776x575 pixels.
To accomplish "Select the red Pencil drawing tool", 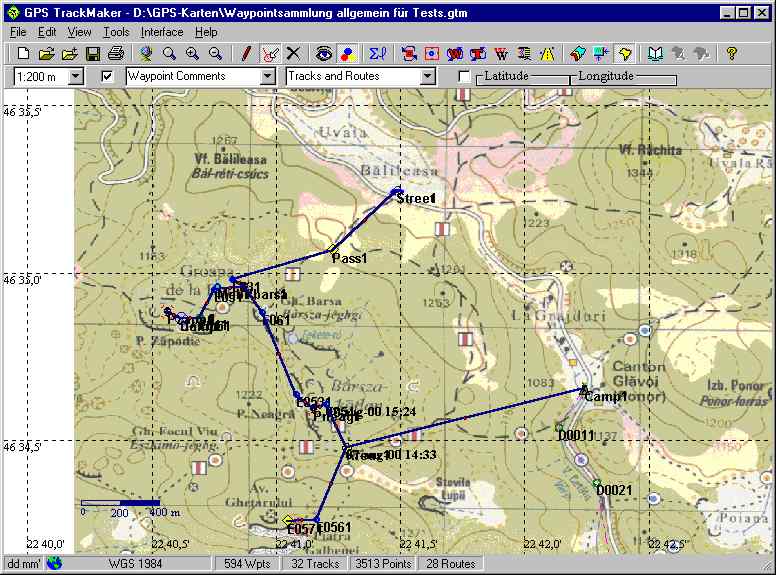I will click(246, 53).
